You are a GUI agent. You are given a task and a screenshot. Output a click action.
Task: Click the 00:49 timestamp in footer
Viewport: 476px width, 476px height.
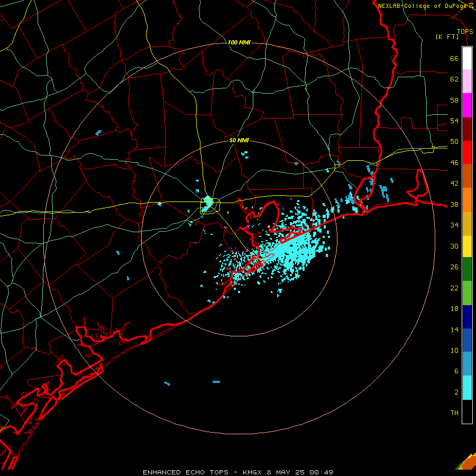(321, 472)
